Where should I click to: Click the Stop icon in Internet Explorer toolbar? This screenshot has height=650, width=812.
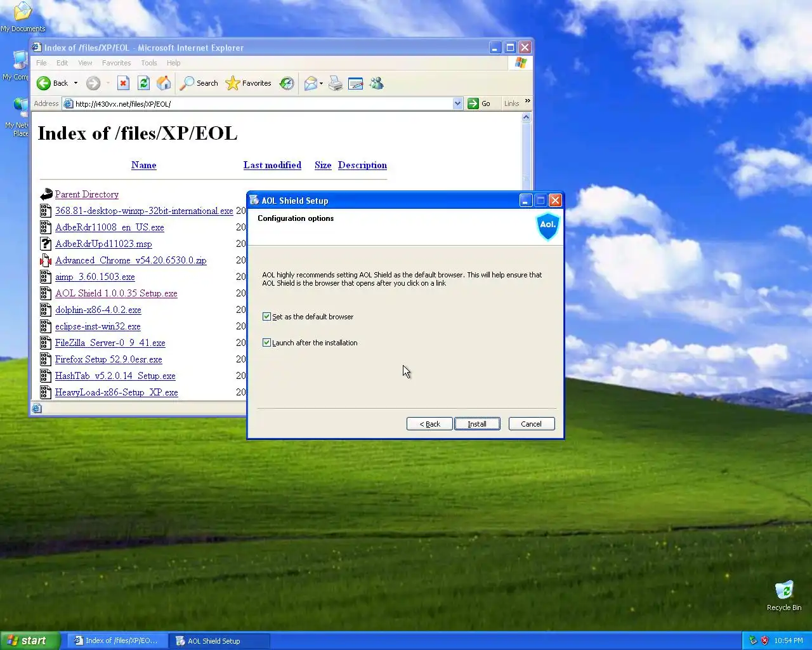pyautogui.click(x=124, y=83)
